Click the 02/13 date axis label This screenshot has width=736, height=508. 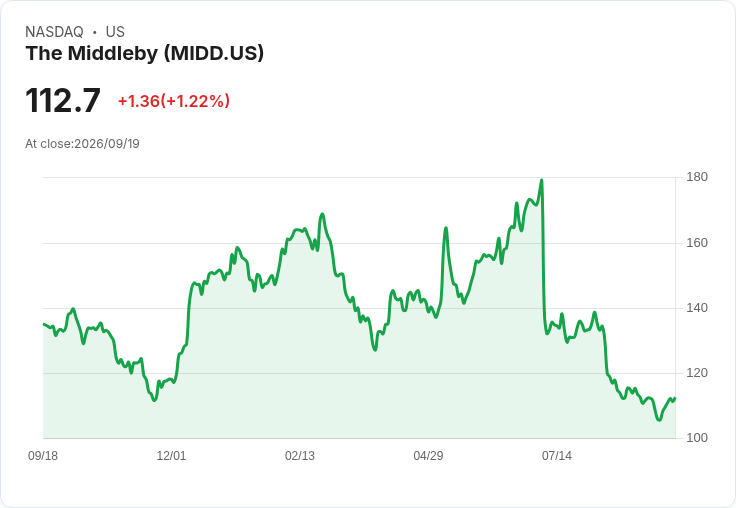pos(300,455)
